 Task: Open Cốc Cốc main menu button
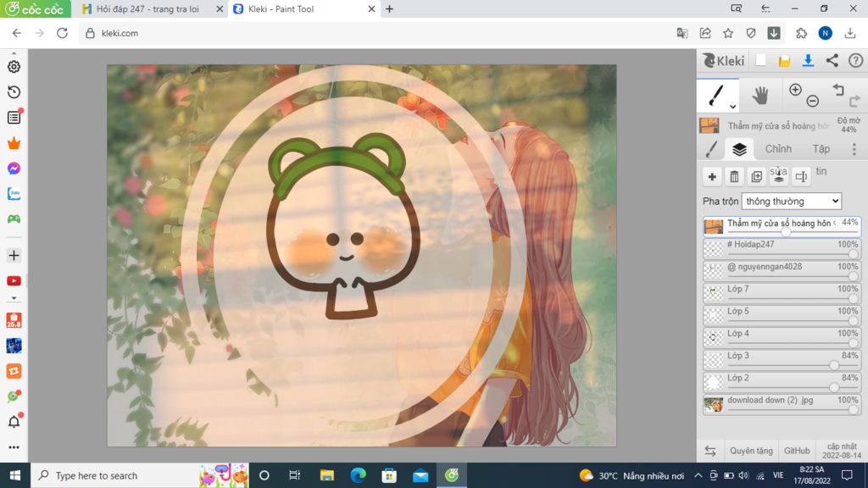pyautogui.click(x=35, y=8)
